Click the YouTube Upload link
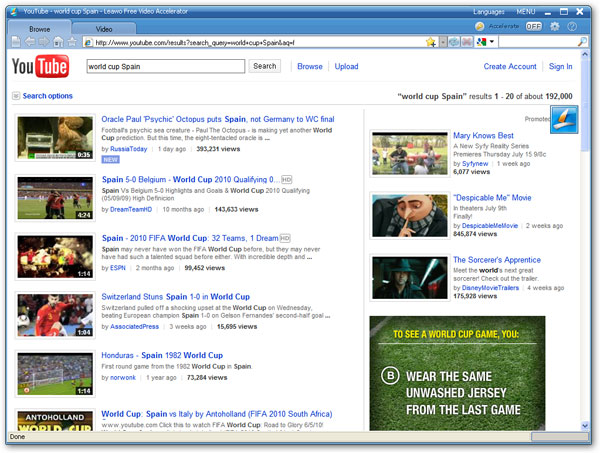600x453 pixels. coord(346,66)
